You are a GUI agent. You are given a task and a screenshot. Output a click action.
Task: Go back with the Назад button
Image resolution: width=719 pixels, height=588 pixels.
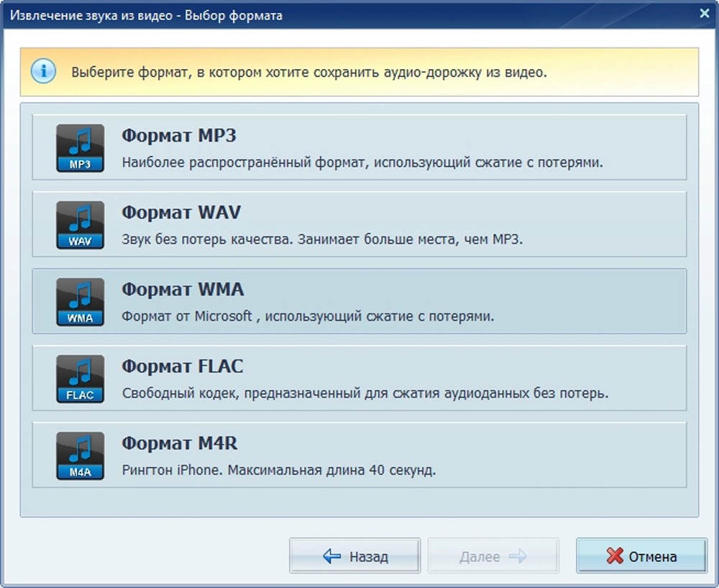[x=355, y=556]
